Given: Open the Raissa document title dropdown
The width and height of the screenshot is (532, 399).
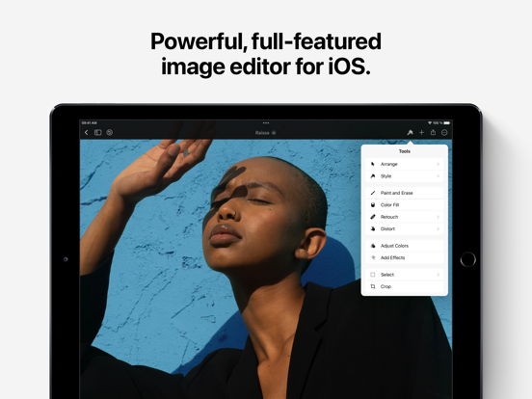Looking at the screenshot, I should [x=266, y=133].
